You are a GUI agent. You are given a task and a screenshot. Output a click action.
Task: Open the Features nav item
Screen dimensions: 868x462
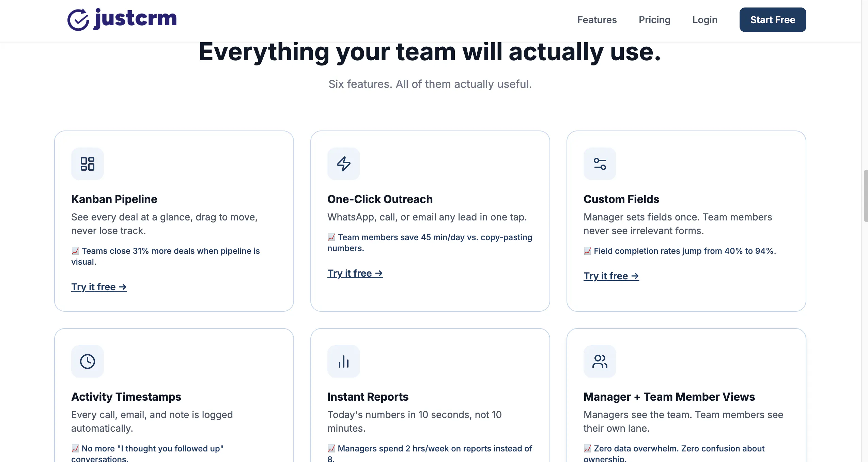tap(597, 20)
